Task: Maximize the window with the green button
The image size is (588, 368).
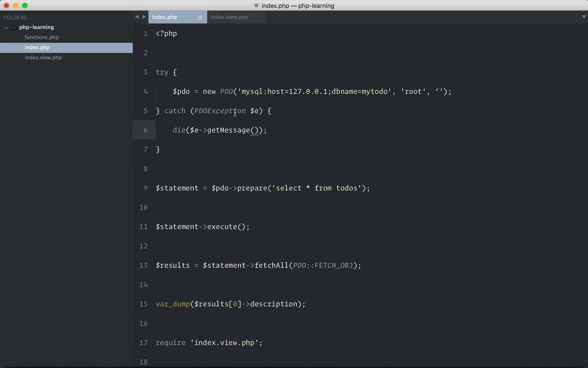Action: [x=25, y=5]
